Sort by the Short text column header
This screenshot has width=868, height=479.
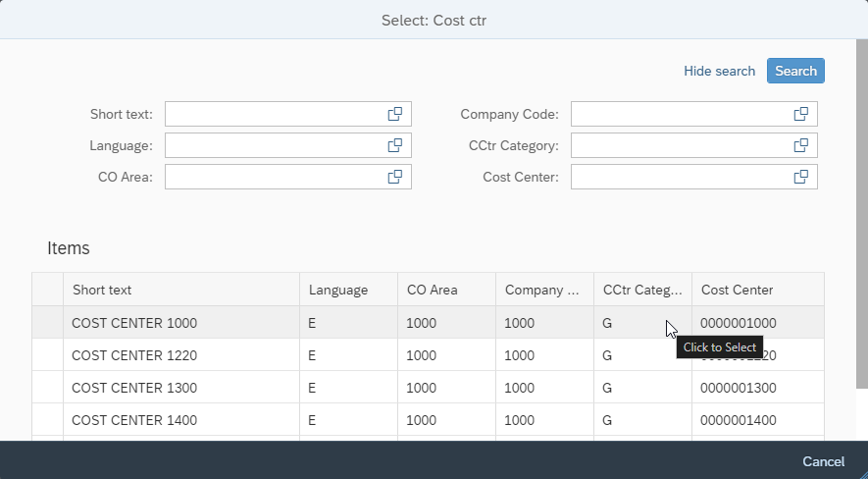pos(180,290)
